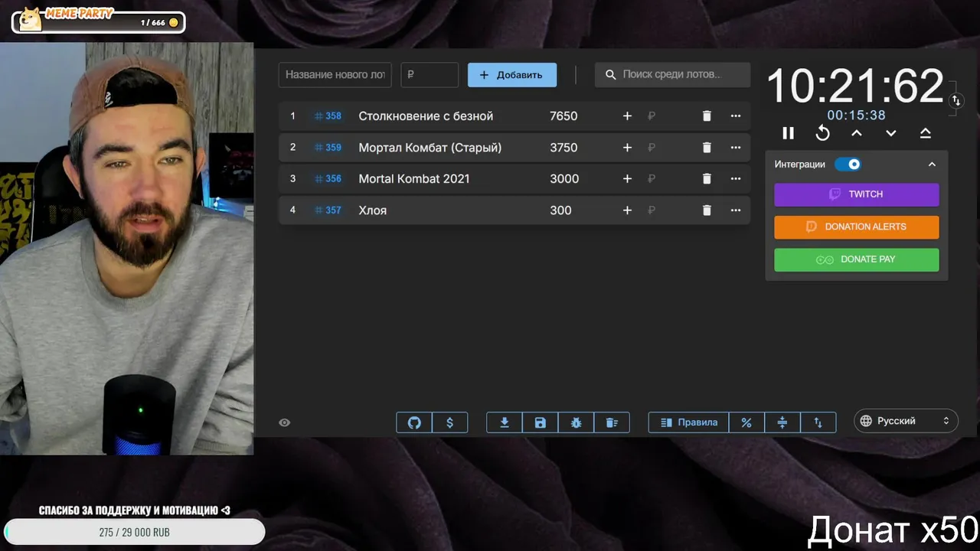Connect the TWITCH integration
The image size is (980, 551).
coord(857,194)
